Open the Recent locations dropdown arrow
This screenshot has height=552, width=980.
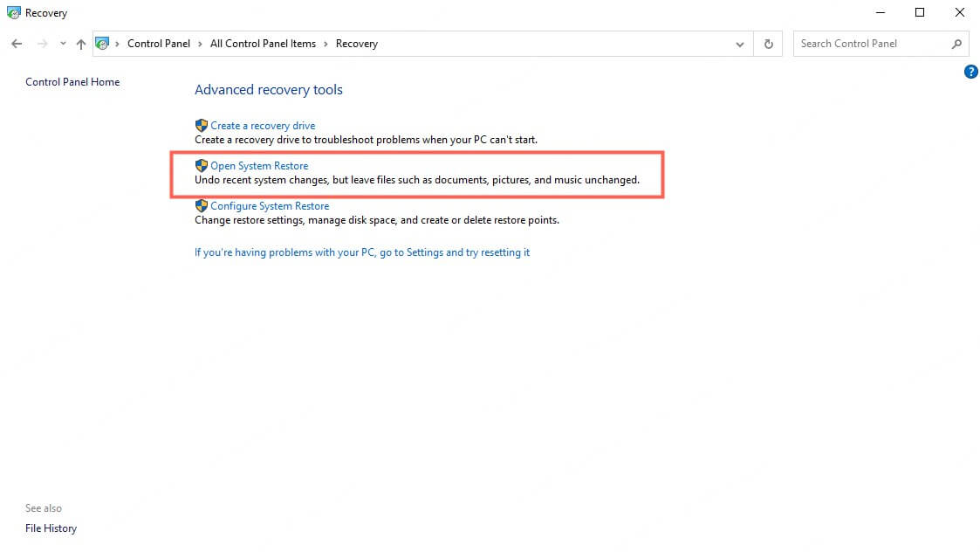(63, 44)
